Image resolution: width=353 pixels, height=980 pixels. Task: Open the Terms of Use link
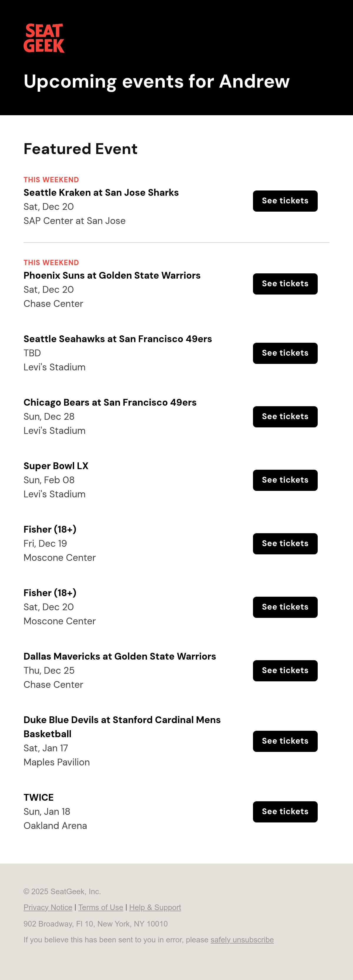click(101, 907)
